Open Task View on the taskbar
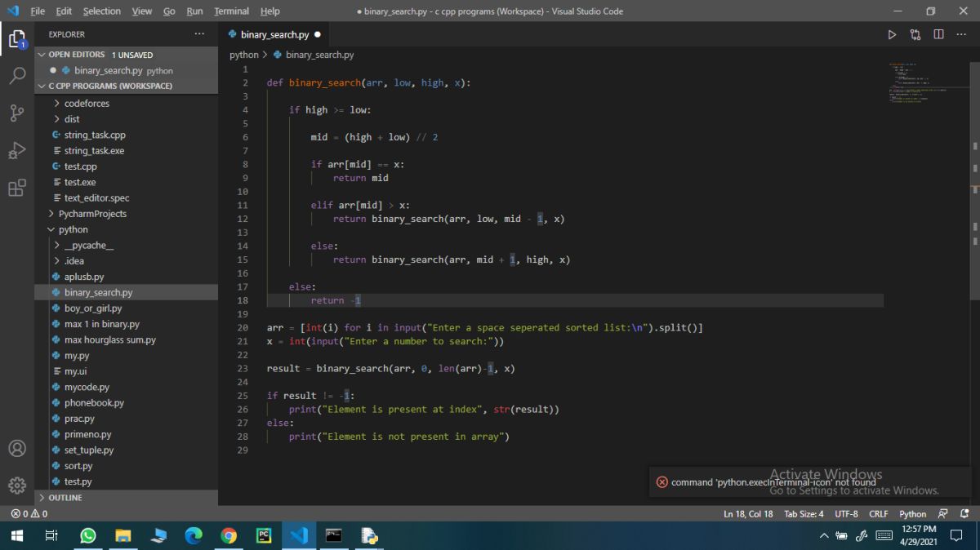This screenshot has width=980, height=550. 51,535
